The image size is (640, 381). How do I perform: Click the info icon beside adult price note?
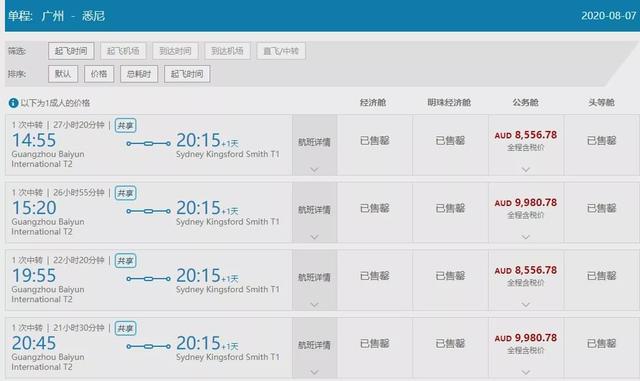(13, 103)
